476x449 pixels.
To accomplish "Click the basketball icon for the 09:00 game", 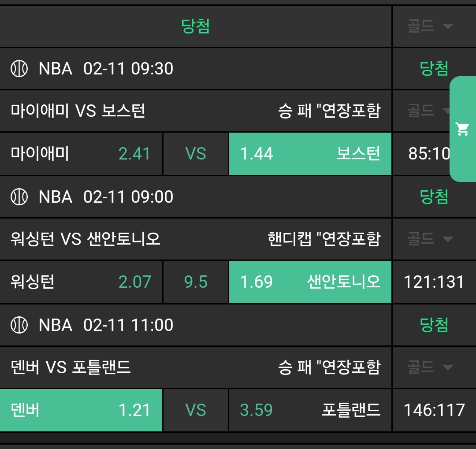I will click(x=19, y=197).
